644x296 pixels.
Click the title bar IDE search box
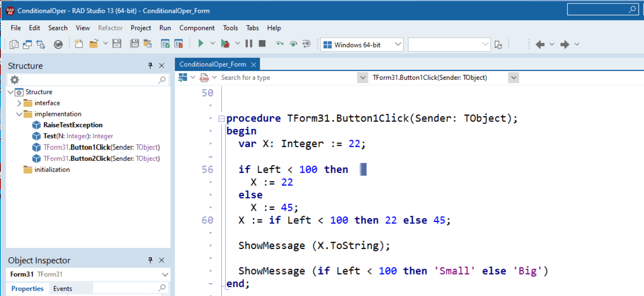pos(603,9)
